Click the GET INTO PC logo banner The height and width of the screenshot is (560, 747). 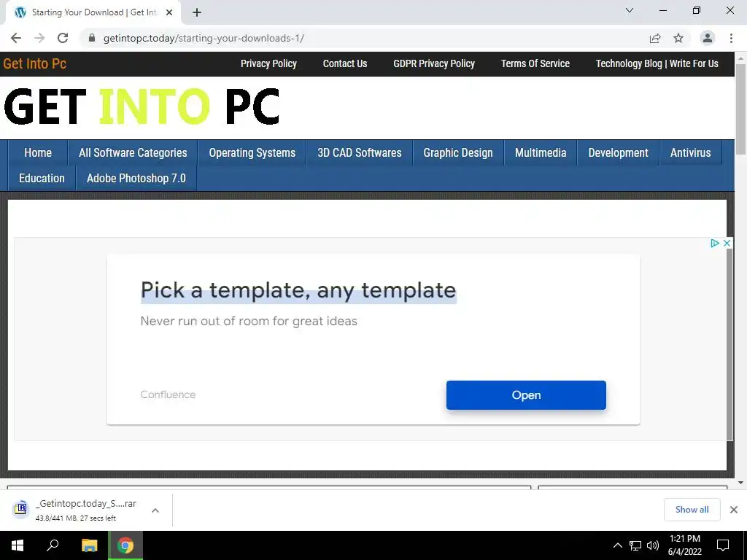tap(142, 106)
